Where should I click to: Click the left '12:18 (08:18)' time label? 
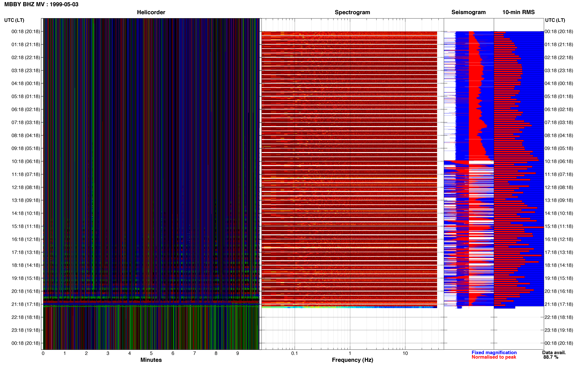tap(26, 187)
